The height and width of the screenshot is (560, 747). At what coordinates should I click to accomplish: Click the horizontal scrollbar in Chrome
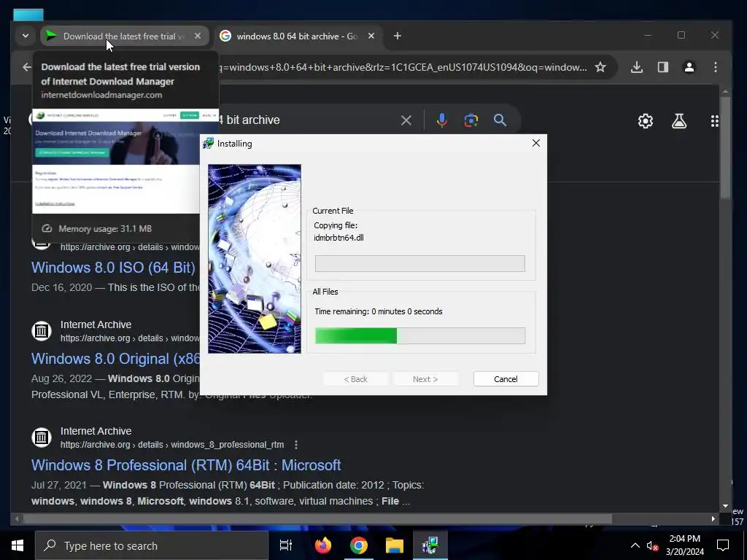pos(317,518)
